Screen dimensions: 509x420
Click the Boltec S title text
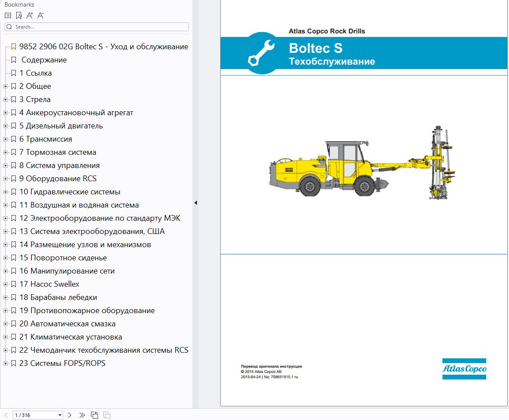point(316,48)
